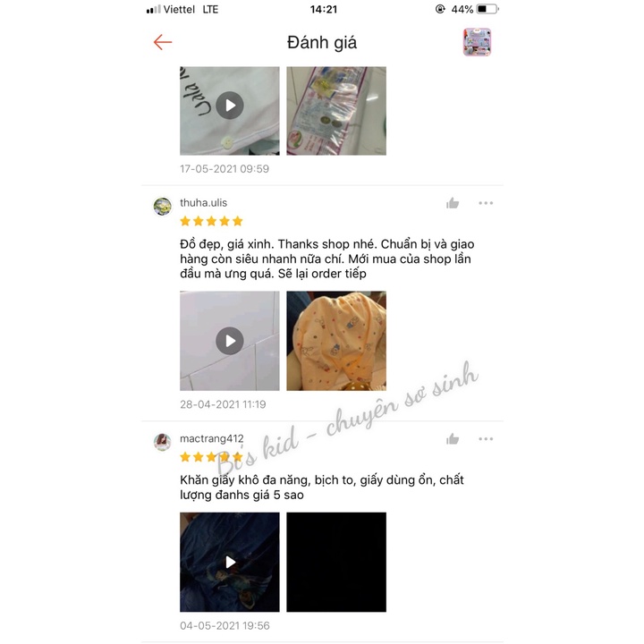
Task: Tap the review text about Khăn giấy khô
Action: coord(322,487)
